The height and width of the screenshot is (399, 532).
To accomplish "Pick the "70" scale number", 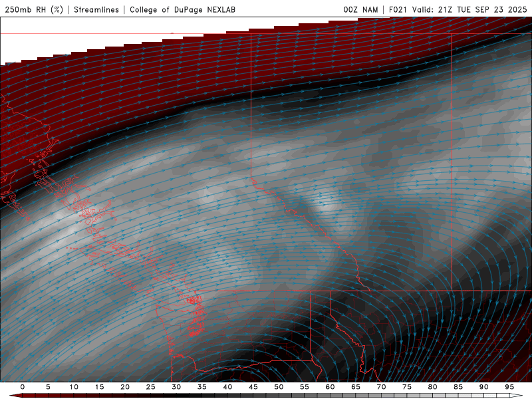I will pos(381,387).
